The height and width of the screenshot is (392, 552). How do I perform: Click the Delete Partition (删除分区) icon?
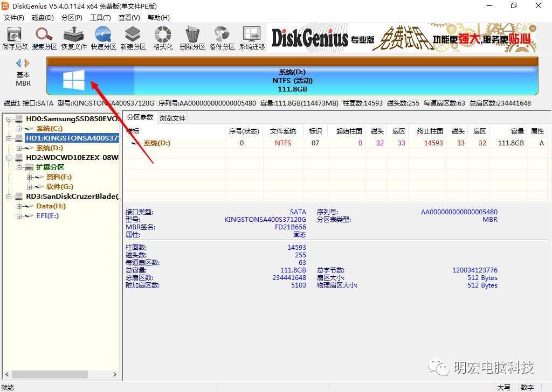[x=192, y=38]
